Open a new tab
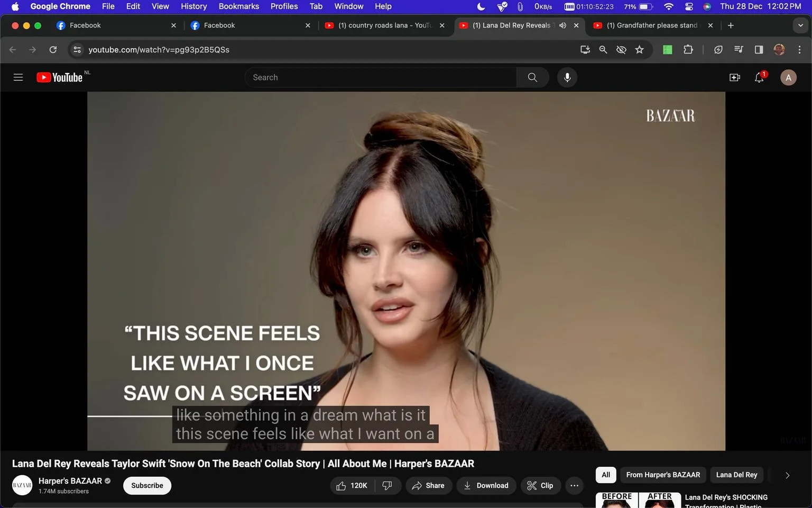The height and width of the screenshot is (508, 812). (x=731, y=25)
